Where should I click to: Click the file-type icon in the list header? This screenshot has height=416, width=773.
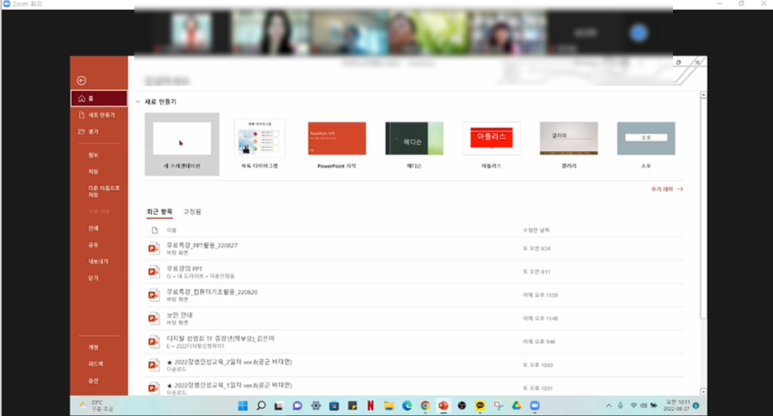[154, 230]
